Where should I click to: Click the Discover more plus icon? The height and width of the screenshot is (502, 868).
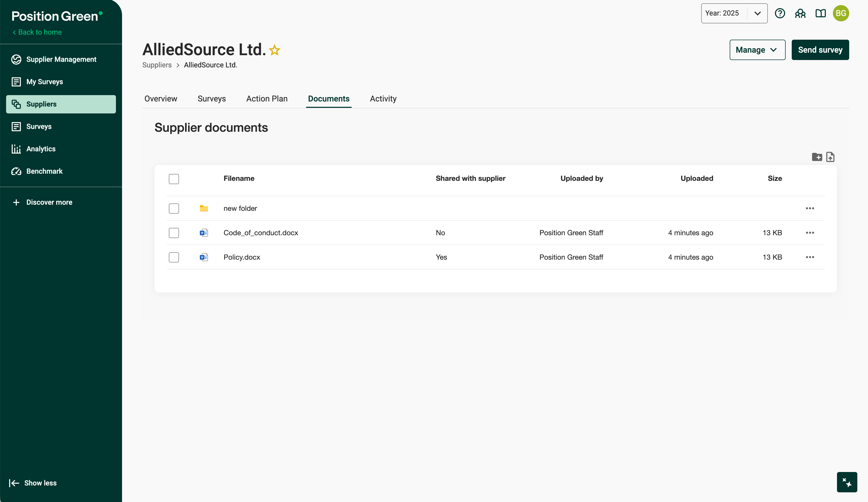tap(16, 202)
